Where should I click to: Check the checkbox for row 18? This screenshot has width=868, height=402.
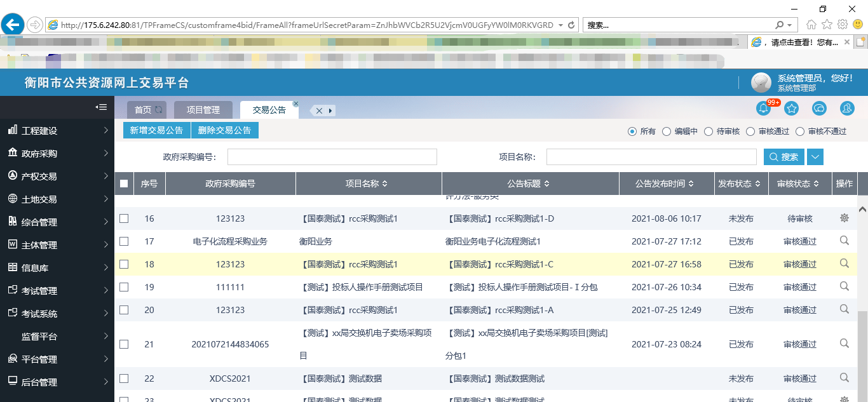(124, 264)
